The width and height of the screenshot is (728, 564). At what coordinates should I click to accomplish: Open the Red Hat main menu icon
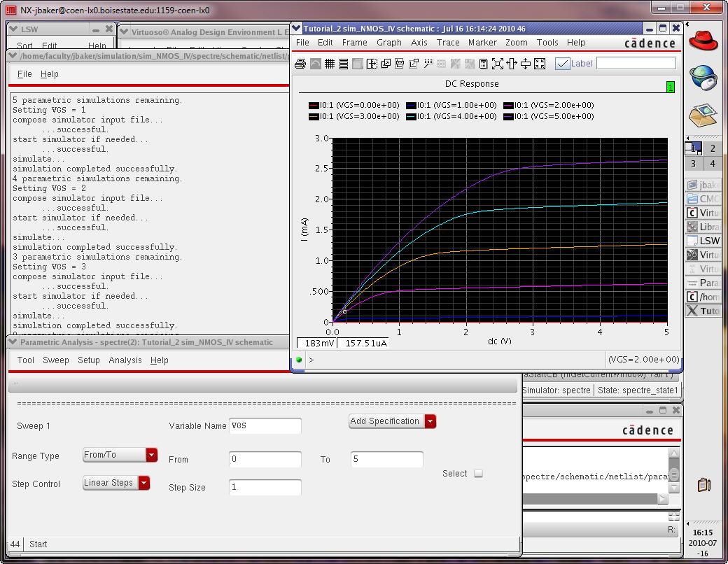coord(703,39)
